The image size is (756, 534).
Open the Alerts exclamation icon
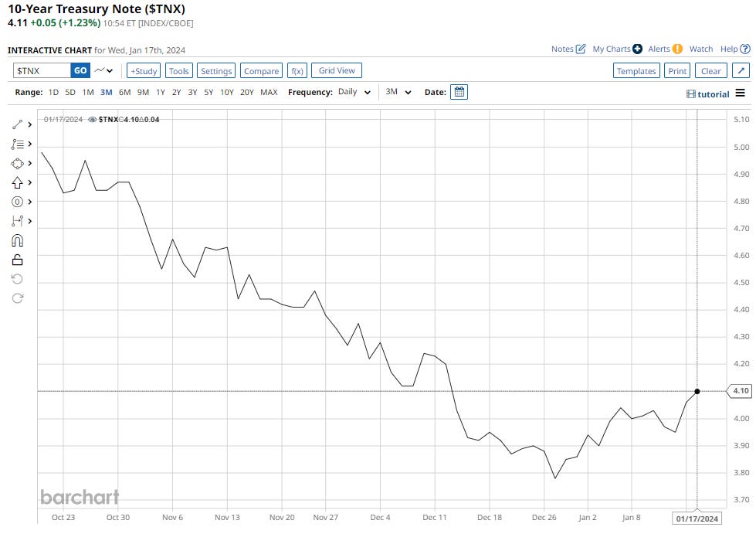coord(677,49)
